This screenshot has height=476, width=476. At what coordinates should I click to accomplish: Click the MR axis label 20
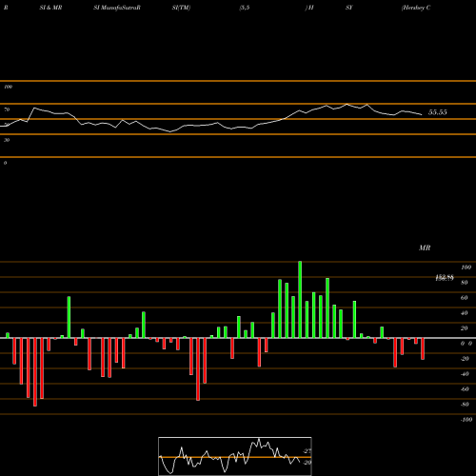(x=464, y=328)
